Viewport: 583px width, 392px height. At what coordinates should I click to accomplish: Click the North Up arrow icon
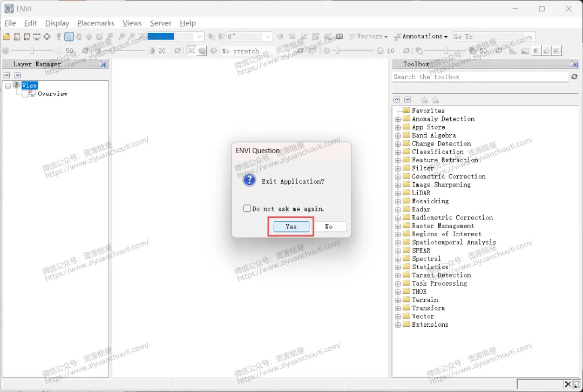click(x=211, y=37)
